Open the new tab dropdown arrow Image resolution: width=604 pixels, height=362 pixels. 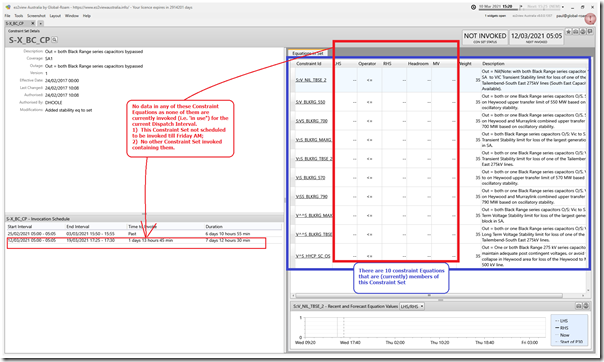40,23
